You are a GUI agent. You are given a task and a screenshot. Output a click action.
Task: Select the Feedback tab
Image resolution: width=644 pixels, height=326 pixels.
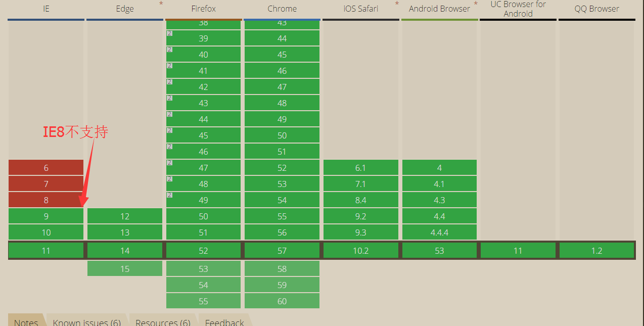tap(224, 321)
